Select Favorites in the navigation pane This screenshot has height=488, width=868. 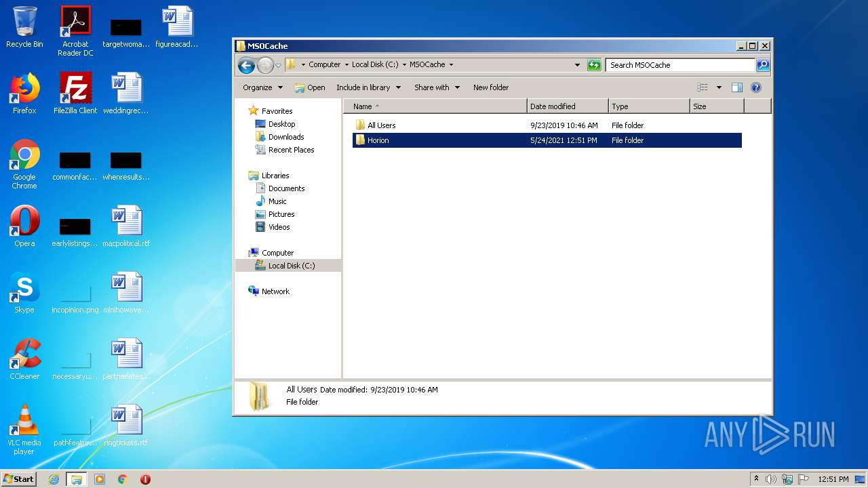[277, 111]
